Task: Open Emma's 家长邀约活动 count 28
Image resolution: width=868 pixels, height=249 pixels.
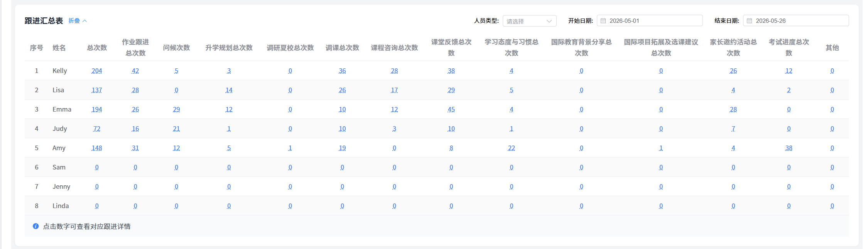Action: [x=733, y=110]
